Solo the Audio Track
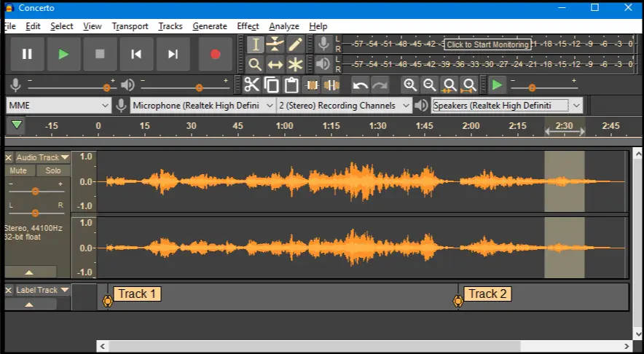The width and height of the screenshot is (644, 354). tap(52, 170)
